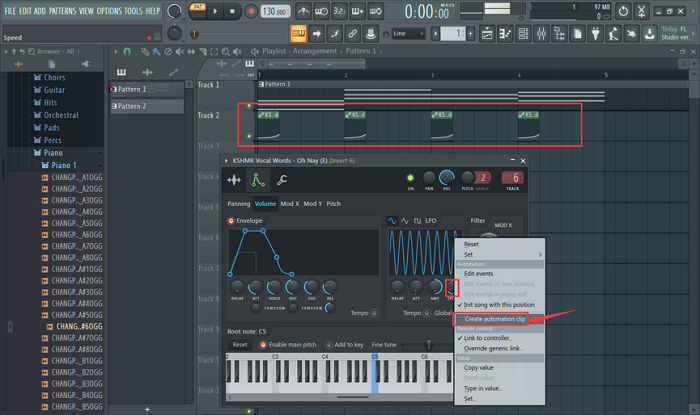Toggle the Envelope enable switch
The image size is (700, 415).
point(231,220)
